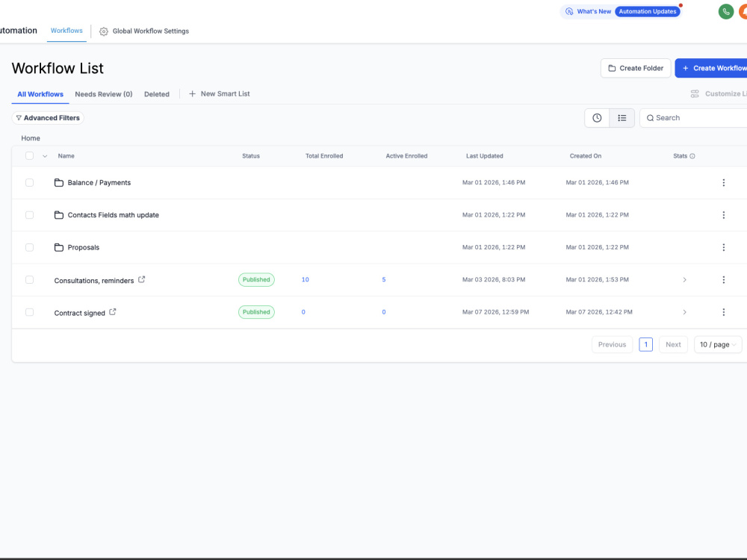Click the Customize List icon
Image resolution: width=747 pixels, height=560 pixels.
coord(695,94)
